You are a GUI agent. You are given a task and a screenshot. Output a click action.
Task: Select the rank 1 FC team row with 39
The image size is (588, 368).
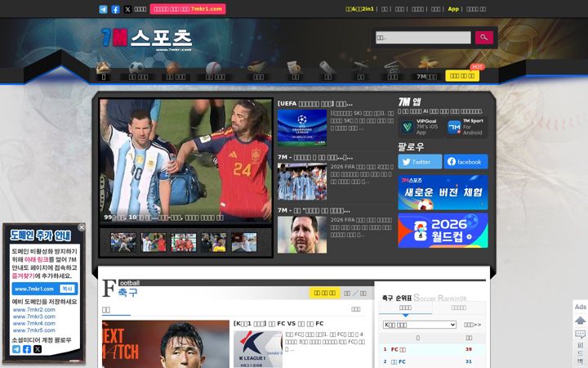(x=432, y=349)
